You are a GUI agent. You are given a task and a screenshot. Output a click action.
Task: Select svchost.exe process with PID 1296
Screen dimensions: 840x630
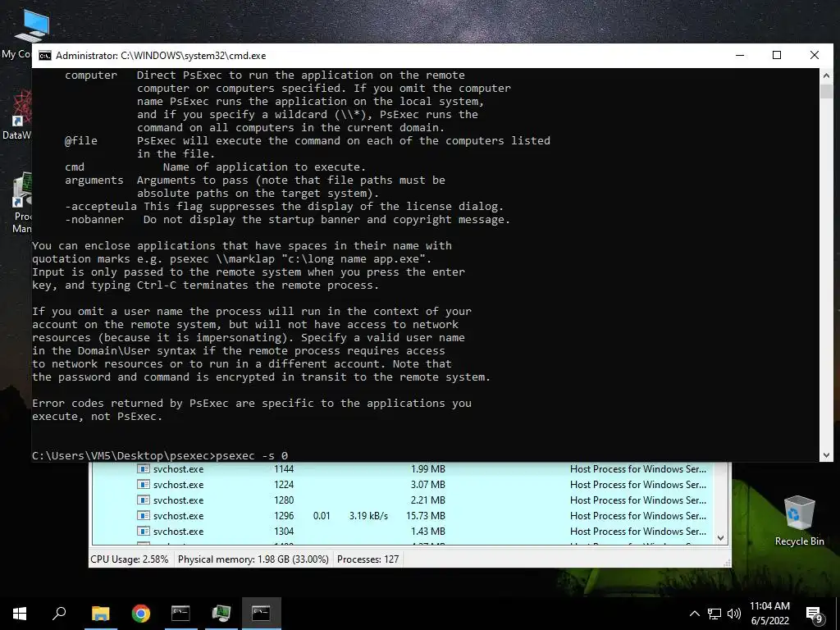pyautogui.click(x=403, y=515)
